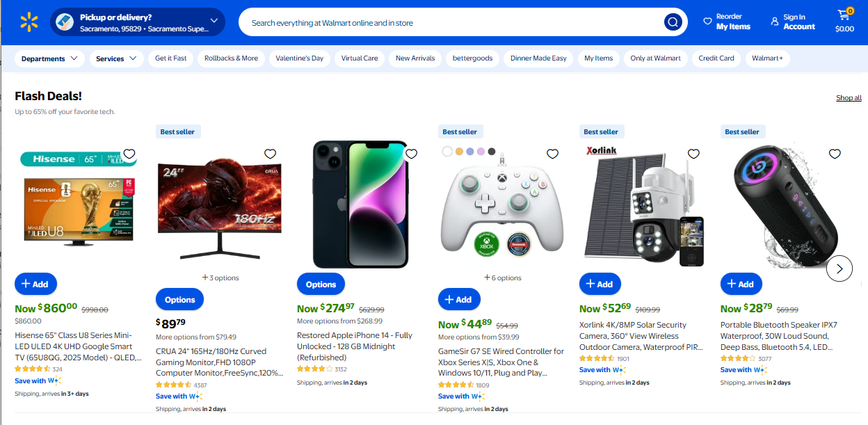
Task: Click the Walmart+ icon next to Save with
Action: point(56,380)
